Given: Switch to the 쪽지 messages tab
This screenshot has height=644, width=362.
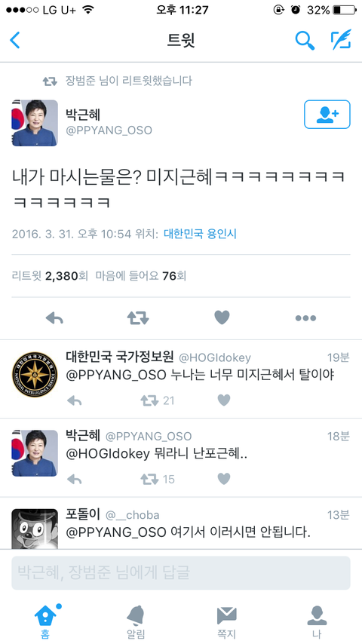Looking at the screenshot, I should 226,622.
